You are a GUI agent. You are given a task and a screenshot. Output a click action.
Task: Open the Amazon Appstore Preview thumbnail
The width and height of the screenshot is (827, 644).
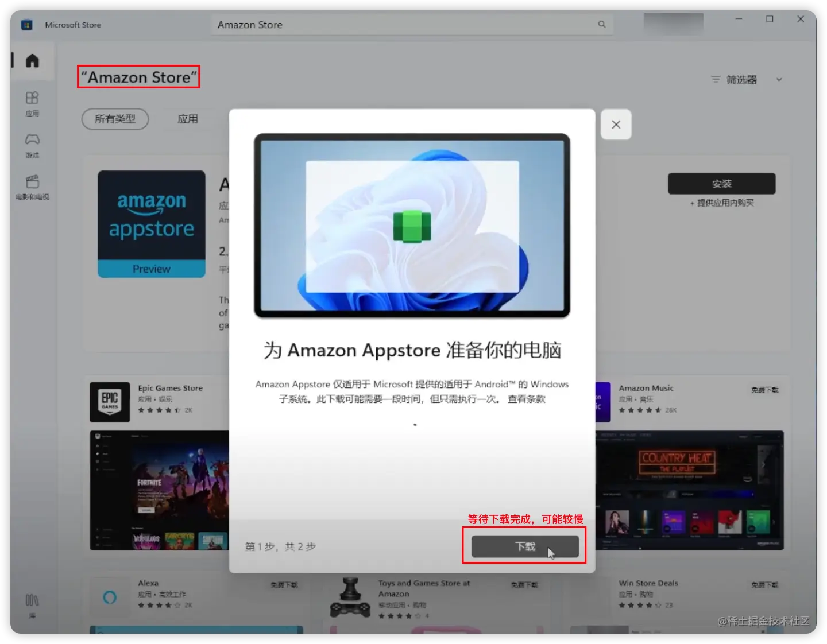tap(152, 224)
